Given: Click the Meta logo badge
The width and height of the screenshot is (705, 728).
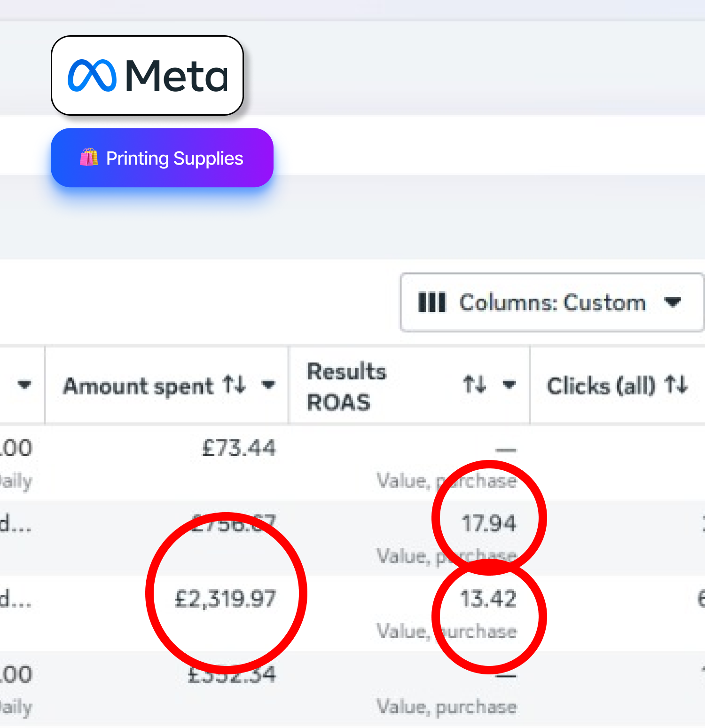Looking at the screenshot, I should 147,75.
